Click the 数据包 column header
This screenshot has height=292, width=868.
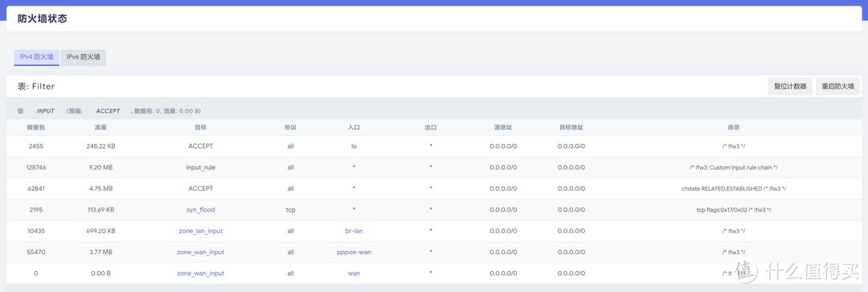pyautogui.click(x=35, y=127)
